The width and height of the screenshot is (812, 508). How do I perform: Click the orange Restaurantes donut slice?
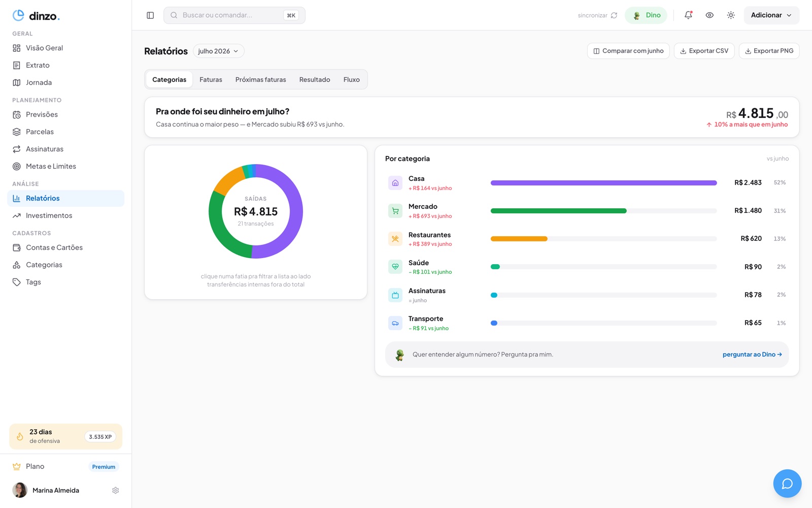(228, 181)
